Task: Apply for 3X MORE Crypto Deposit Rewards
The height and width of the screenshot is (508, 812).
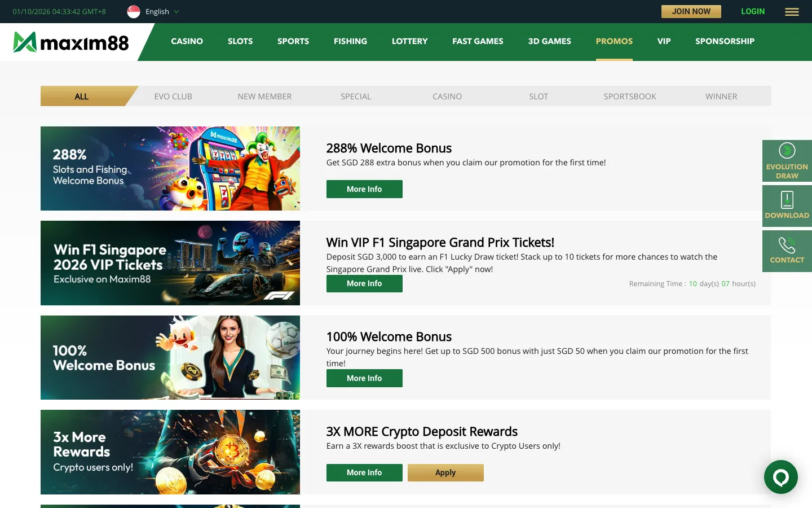Action: [445, 472]
